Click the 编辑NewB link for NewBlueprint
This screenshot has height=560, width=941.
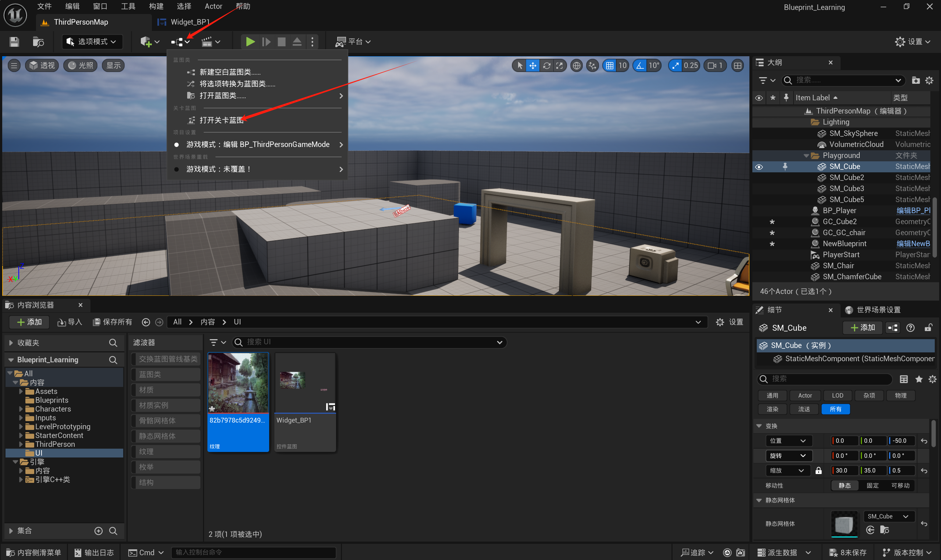click(913, 244)
